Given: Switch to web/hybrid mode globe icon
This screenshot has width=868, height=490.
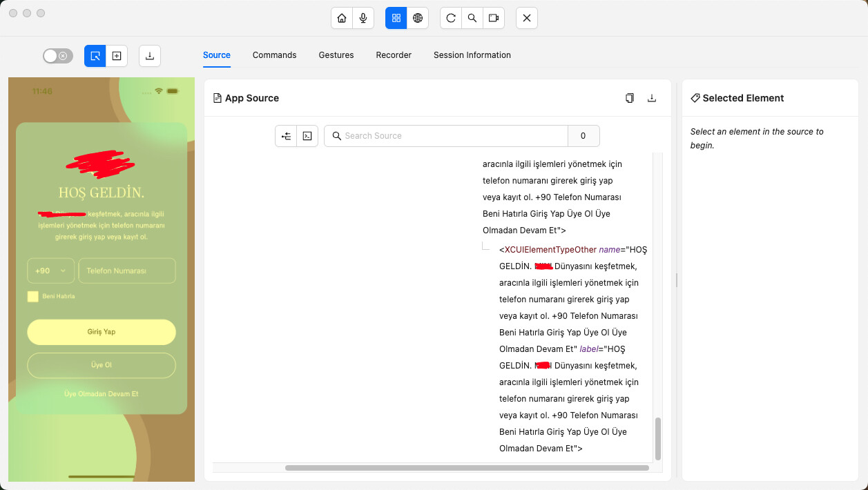Looking at the screenshot, I should coord(418,18).
